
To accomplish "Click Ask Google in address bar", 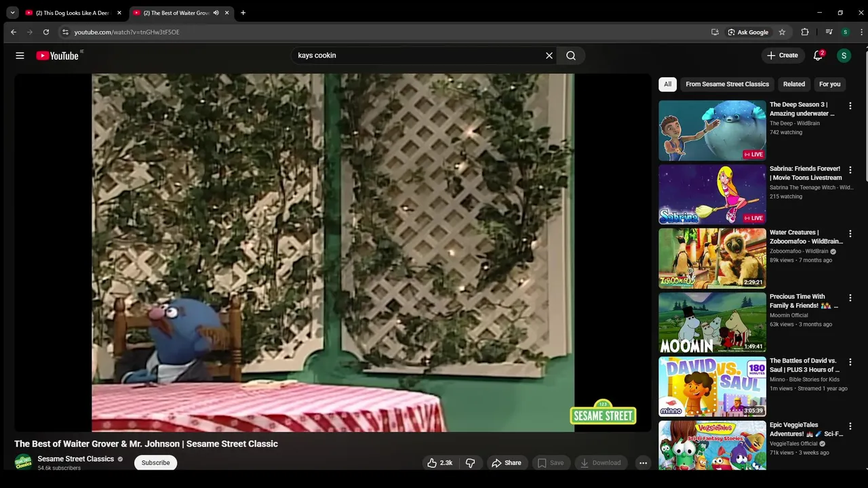I will [x=748, y=32].
